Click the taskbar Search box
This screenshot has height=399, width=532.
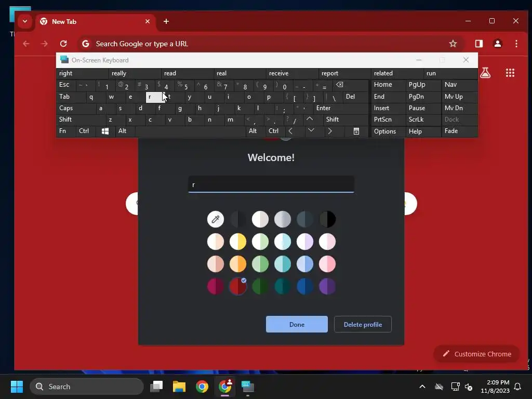[87, 387]
